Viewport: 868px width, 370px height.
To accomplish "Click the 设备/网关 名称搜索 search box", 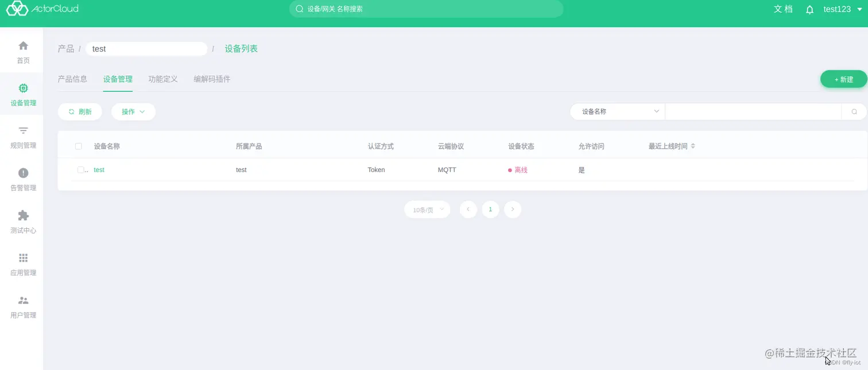I will (426, 9).
